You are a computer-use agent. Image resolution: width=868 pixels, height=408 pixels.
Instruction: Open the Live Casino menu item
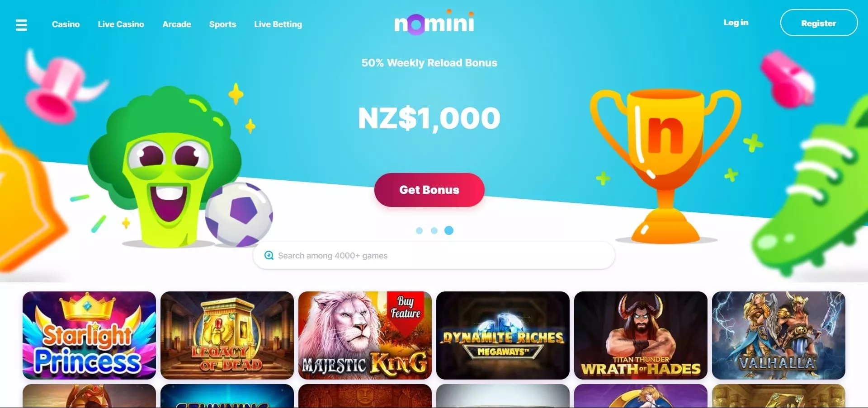click(121, 24)
